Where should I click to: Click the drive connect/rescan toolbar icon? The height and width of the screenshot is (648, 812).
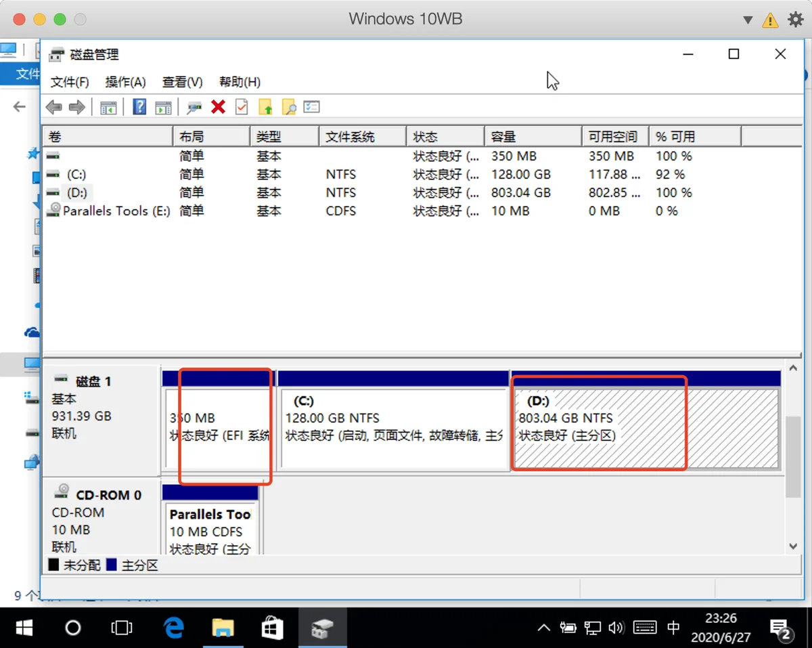pyautogui.click(x=194, y=107)
